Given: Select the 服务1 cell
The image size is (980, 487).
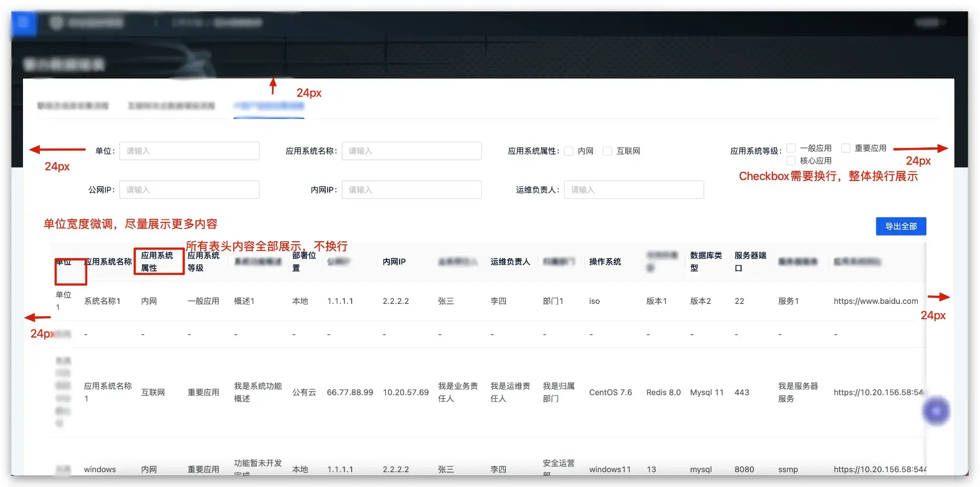Looking at the screenshot, I should 788,301.
